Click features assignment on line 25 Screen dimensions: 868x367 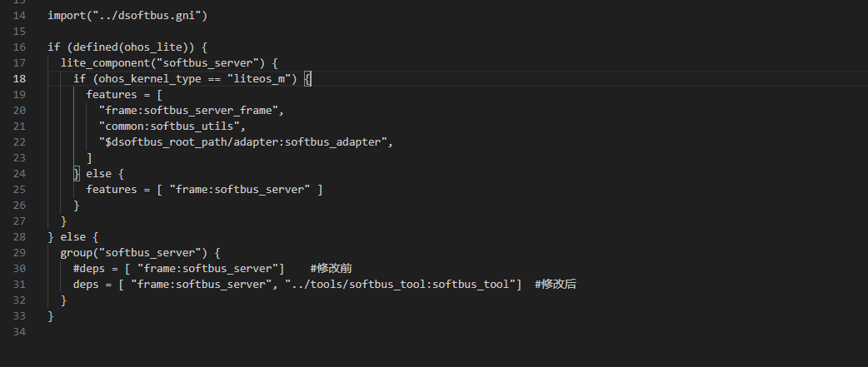point(204,190)
